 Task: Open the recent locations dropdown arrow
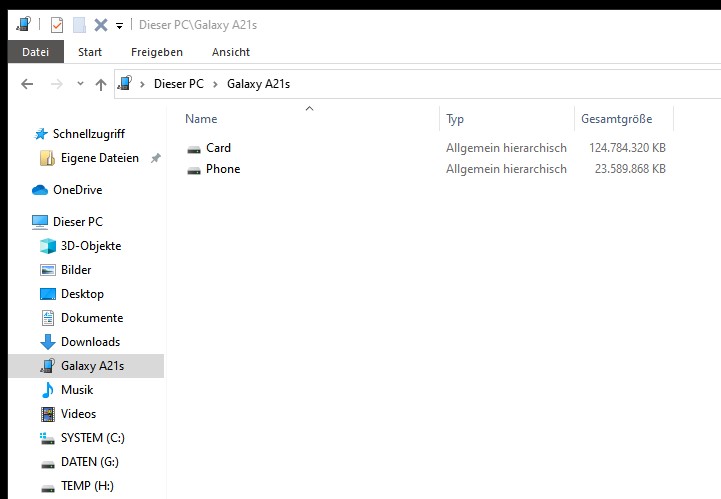pyautogui.click(x=80, y=84)
